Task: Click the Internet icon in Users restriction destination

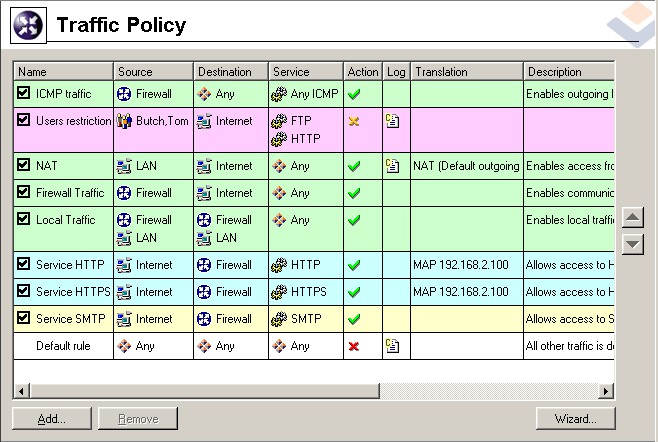Action: click(x=204, y=121)
